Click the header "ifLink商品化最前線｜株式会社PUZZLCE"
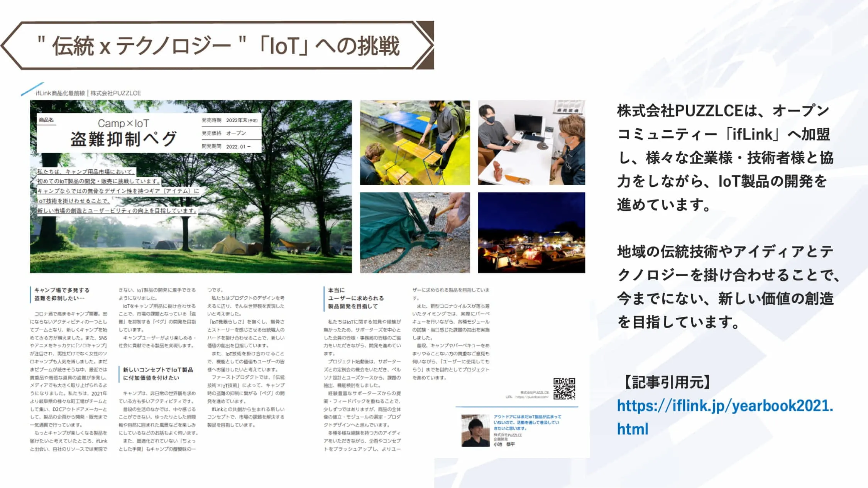 click(88, 93)
